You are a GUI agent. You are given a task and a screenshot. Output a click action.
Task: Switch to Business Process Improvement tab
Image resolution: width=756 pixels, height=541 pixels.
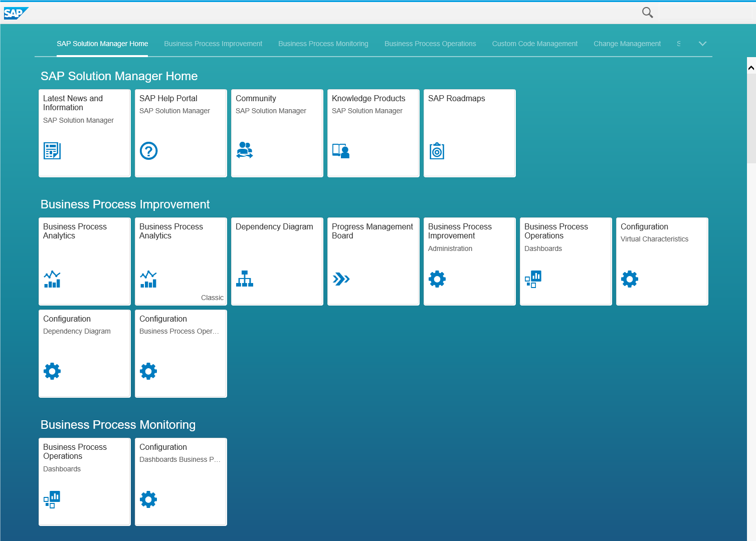click(x=213, y=44)
